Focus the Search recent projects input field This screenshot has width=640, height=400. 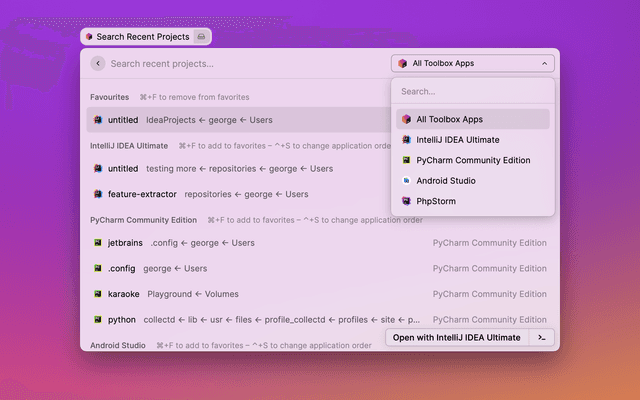(x=240, y=63)
